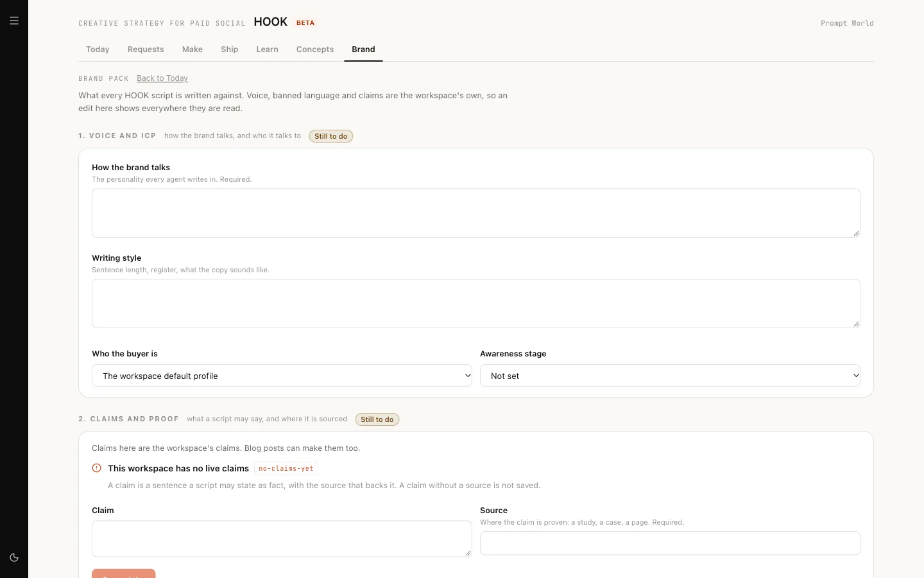Focus the How the brand talks textarea

(x=476, y=213)
